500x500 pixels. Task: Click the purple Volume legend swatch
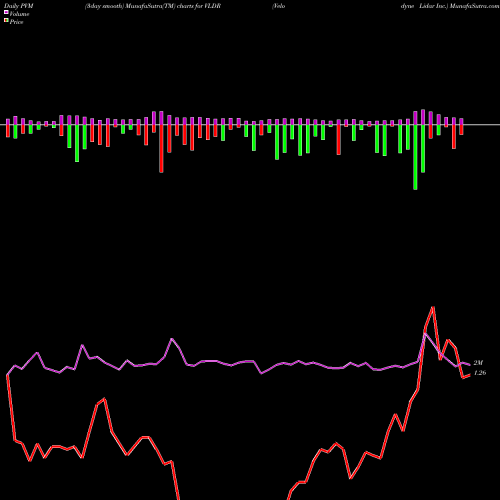(6, 13)
